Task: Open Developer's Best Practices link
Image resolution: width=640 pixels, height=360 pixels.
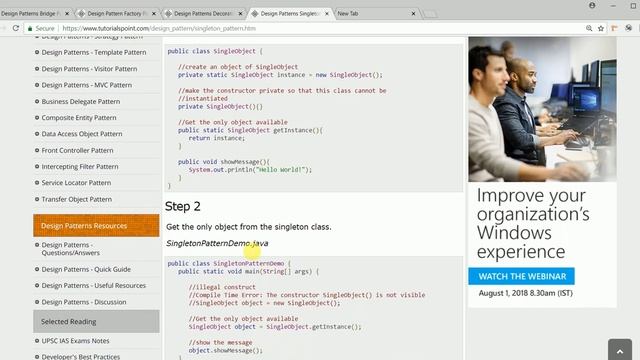Action: click(x=81, y=356)
